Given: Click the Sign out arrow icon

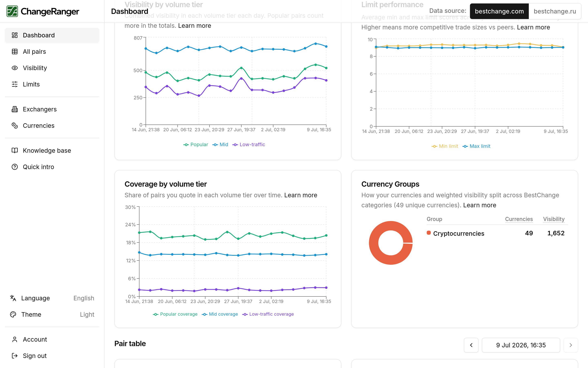Looking at the screenshot, I should click(x=15, y=356).
